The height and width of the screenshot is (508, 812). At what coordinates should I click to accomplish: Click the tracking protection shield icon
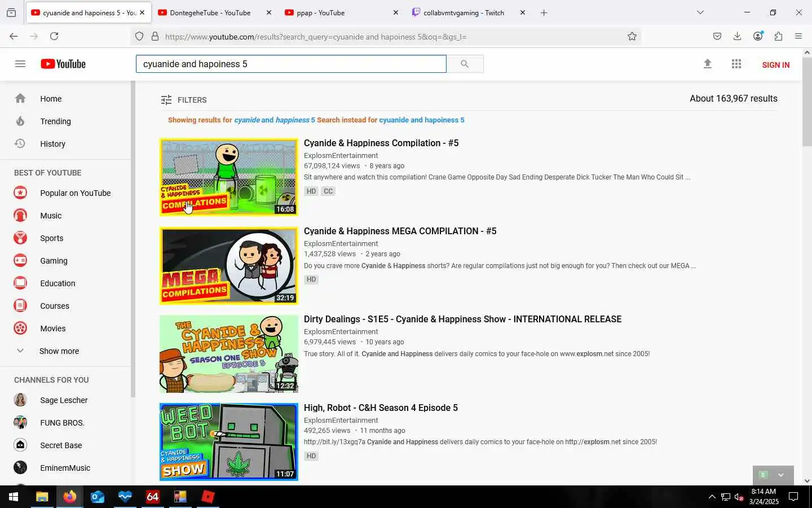(139, 36)
